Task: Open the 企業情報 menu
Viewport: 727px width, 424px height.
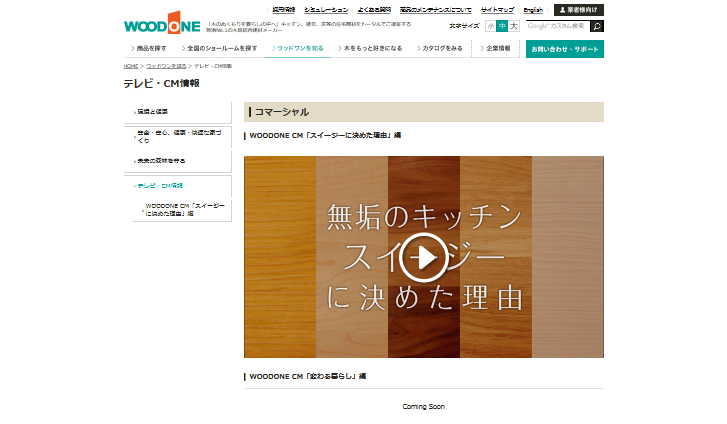Action: (x=495, y=48)
